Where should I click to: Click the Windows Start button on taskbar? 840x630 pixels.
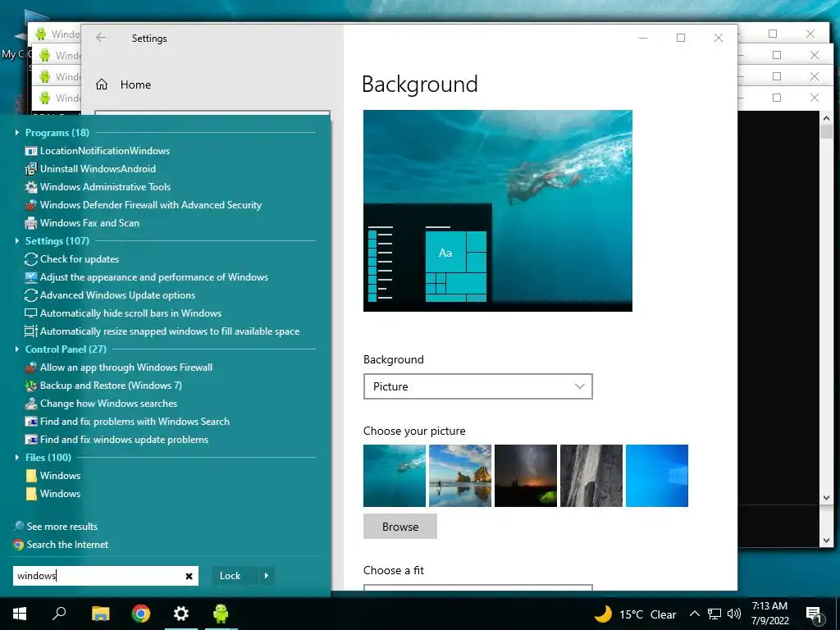click(20, 614)
